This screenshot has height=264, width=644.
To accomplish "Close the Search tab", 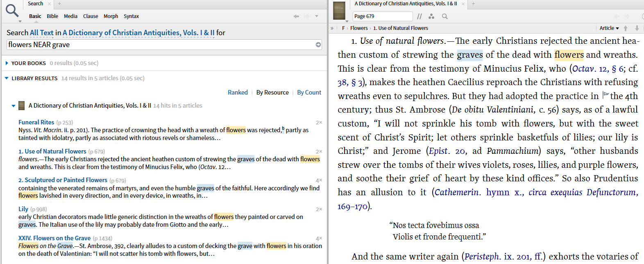I will (50, 4).
